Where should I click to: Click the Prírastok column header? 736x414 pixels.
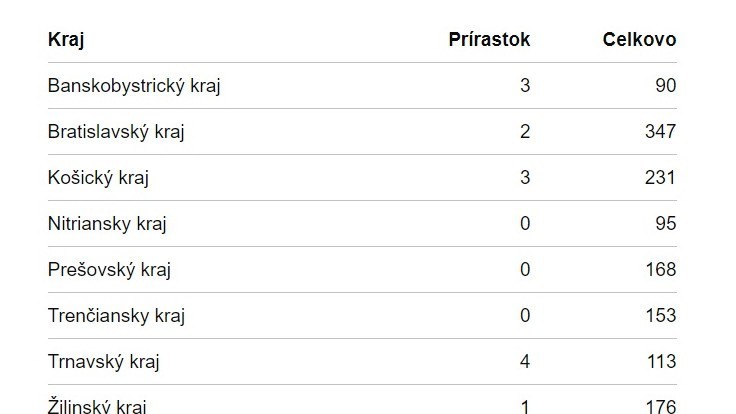pyautogui.click(x=488, y=40)
